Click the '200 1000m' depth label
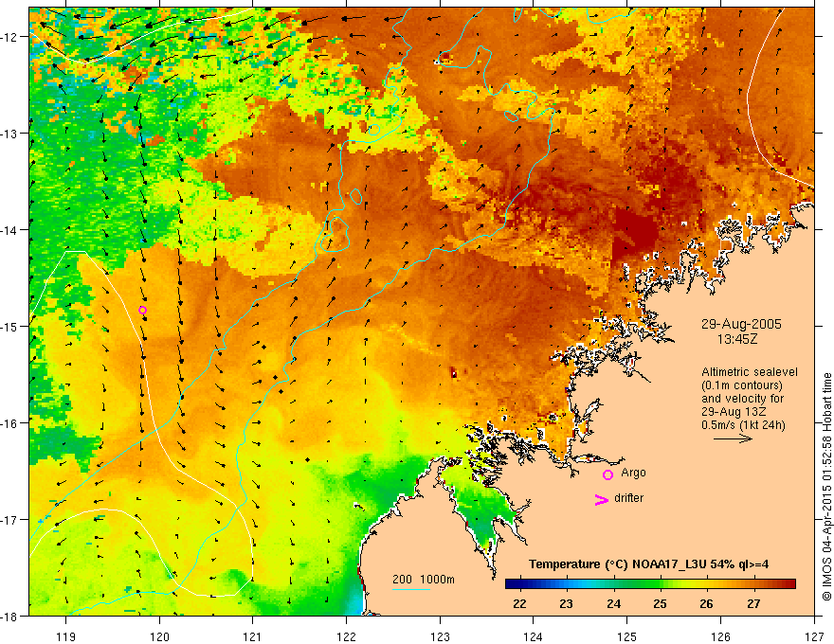Image resolution: width=834 pixels, height=644 pixels. (424, 580)
